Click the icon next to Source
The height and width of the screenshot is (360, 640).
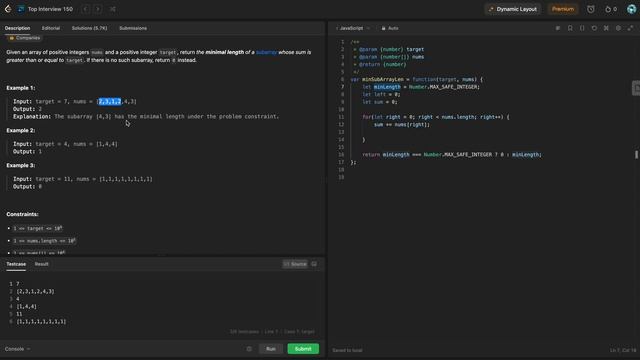click(314, 264)
